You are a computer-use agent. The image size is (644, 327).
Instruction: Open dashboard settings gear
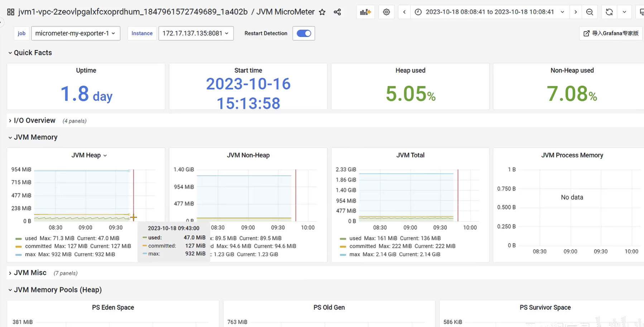[386, 12]
